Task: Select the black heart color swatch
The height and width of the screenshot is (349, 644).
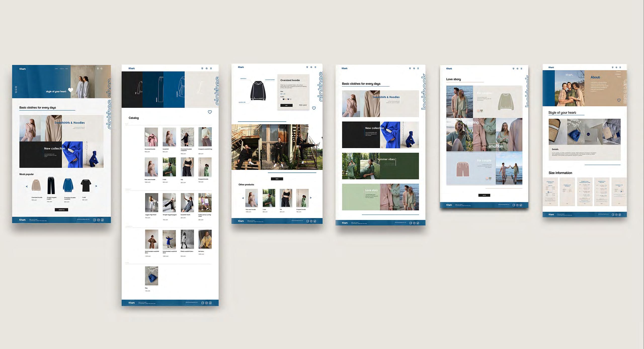Action: click(284, 99)
